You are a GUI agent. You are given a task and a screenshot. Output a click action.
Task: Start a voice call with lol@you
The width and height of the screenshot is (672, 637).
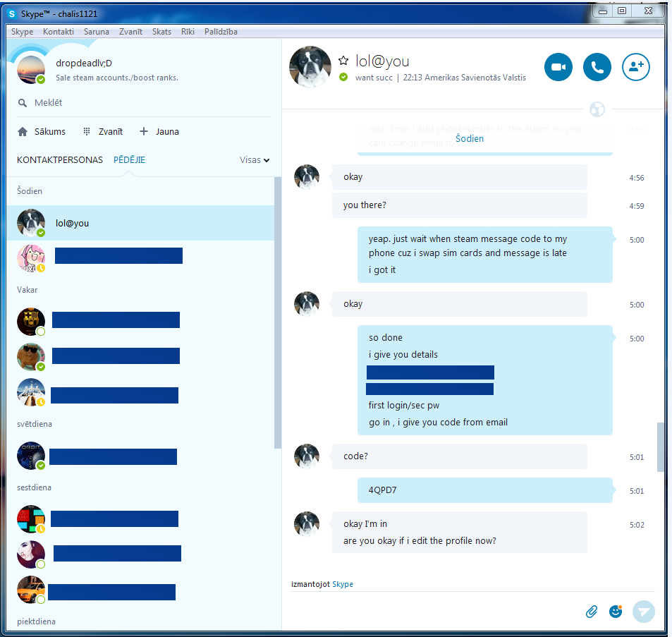coord(597,67)
